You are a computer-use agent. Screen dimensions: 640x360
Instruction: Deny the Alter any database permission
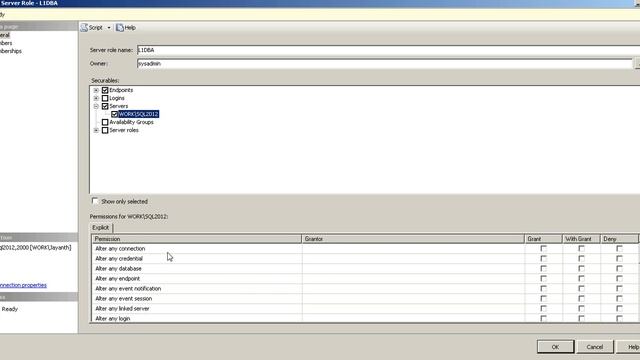[x=619, y=269]
